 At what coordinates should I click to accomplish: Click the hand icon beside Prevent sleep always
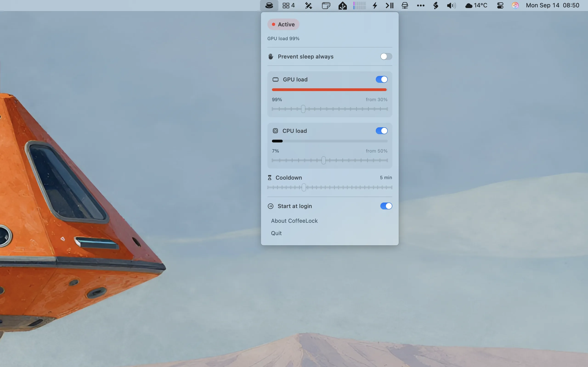(271, 57)
